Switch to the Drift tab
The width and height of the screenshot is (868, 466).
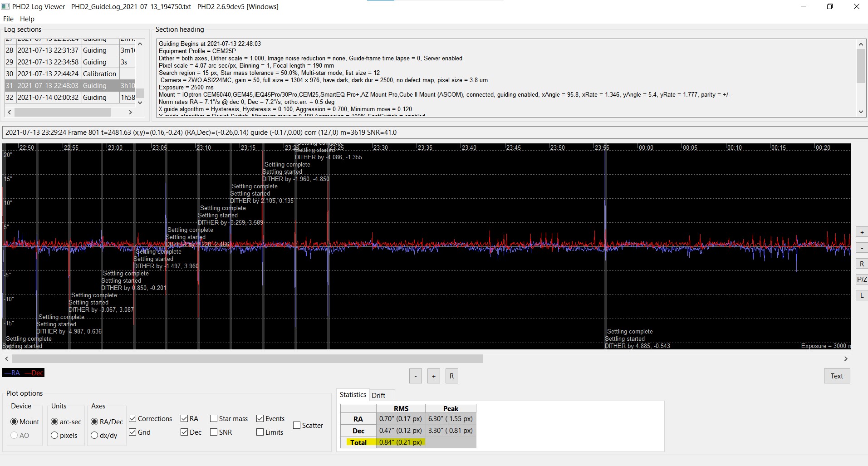click(378, 395)
